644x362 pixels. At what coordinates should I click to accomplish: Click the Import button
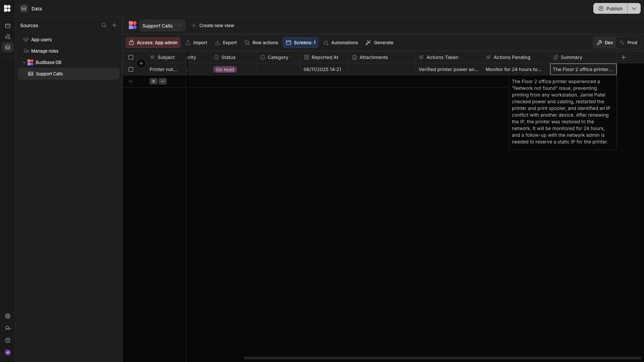click(x=197, y=43)
